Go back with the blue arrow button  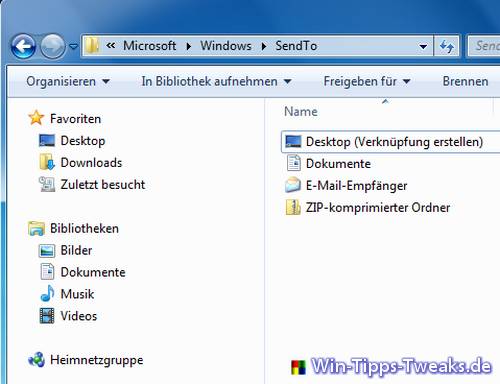(x=23, y=46)
